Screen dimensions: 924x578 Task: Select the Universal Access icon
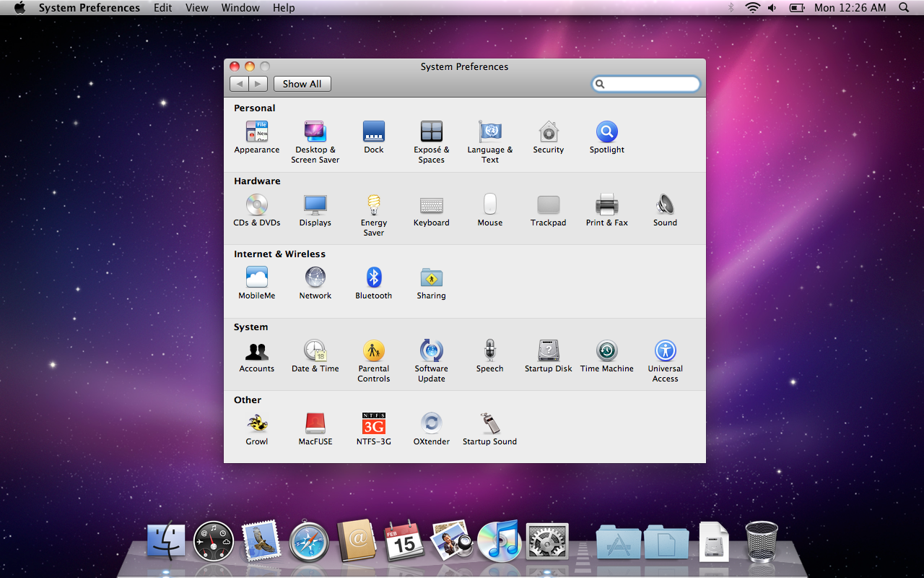(665, 351)
